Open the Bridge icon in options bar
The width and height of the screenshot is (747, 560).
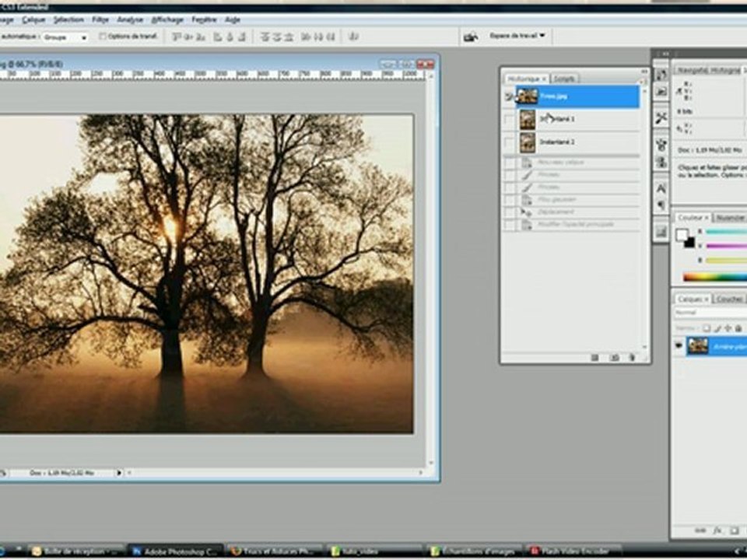click(x=471, y=37)
